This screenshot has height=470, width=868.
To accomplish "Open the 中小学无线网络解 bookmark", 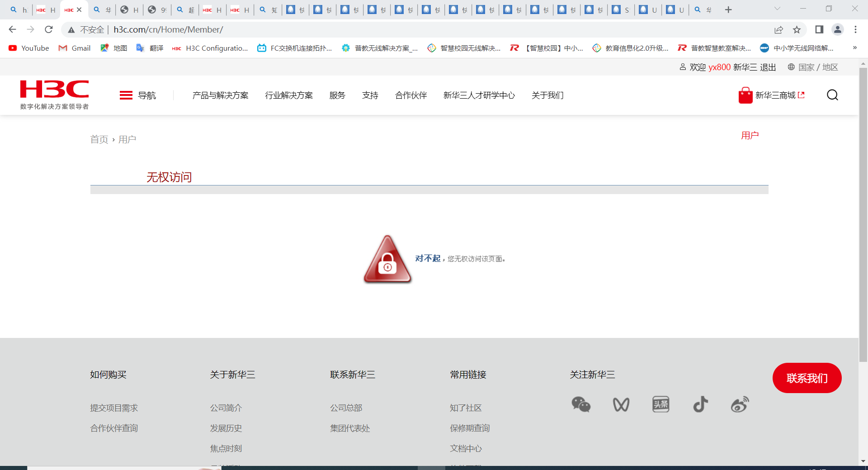I will [x=797, y=48].
